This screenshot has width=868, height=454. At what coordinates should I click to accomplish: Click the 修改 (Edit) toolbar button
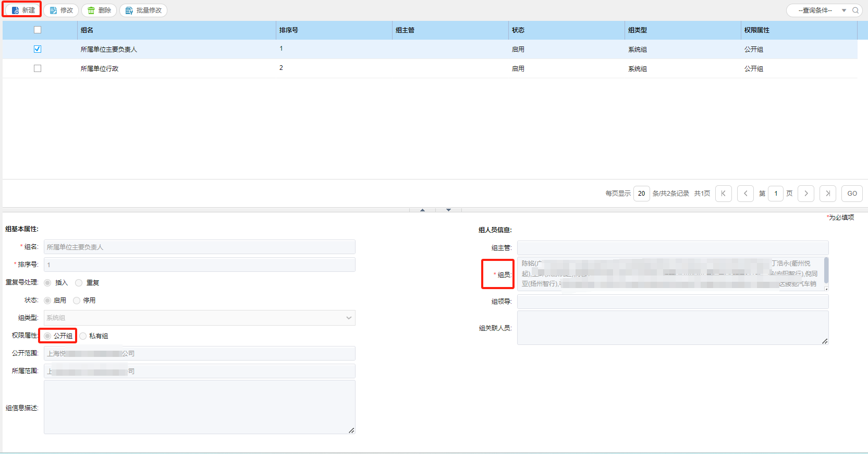[x=62, y=10]
